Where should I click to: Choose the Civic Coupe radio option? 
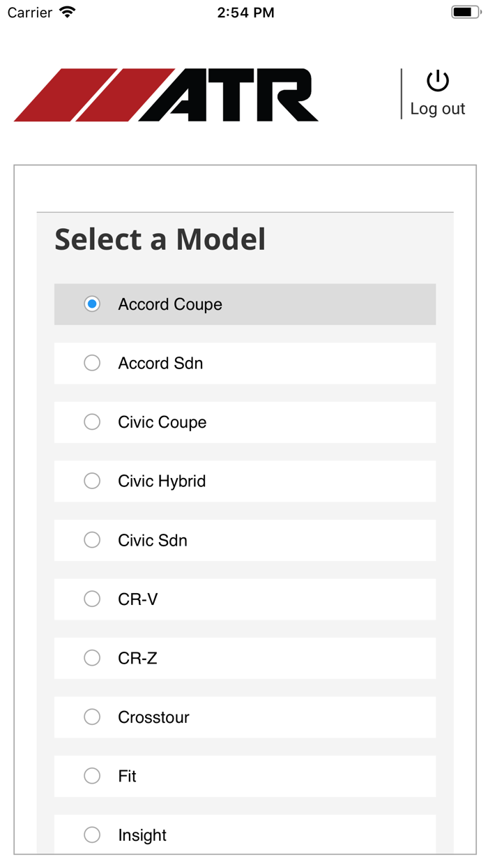click(x=92, y=422)
